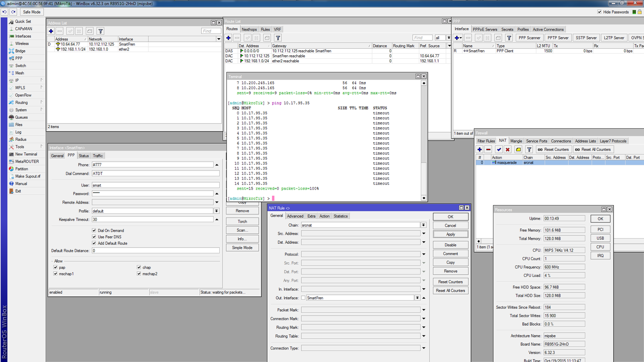The image size is (644, 362).
Task: Toggle the Hide Passwords checkbox
Action: pos(599,12)
